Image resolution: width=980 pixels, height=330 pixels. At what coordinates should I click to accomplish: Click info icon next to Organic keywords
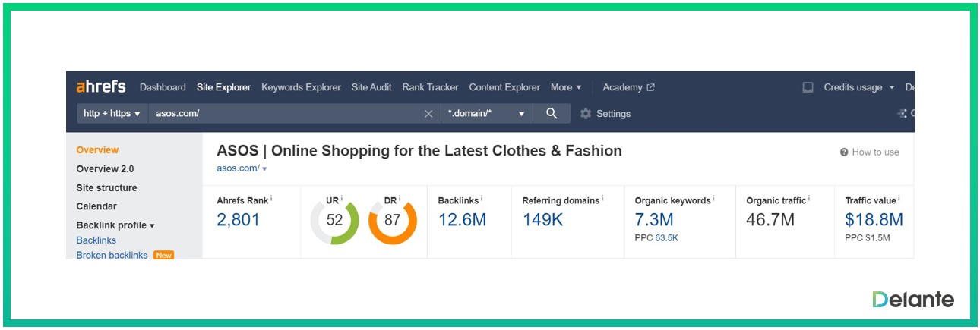(x=713, y=199)
